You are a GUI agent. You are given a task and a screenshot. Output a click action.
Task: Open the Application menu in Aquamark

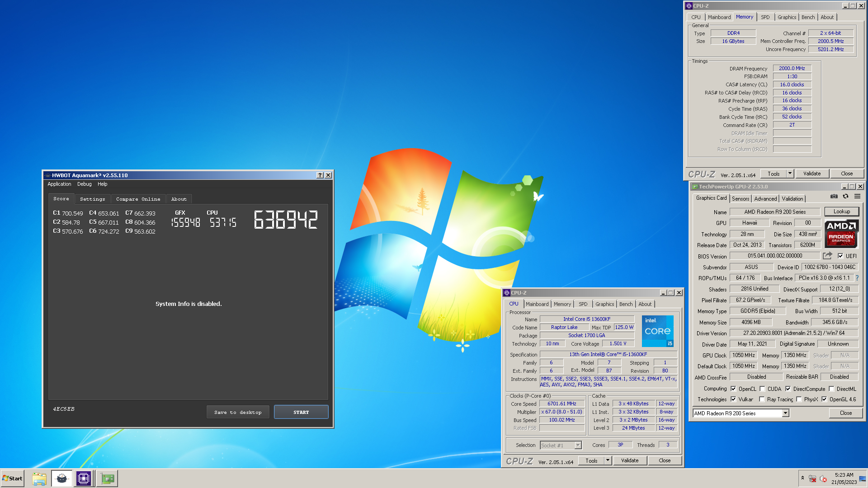[x=59, y=184]
